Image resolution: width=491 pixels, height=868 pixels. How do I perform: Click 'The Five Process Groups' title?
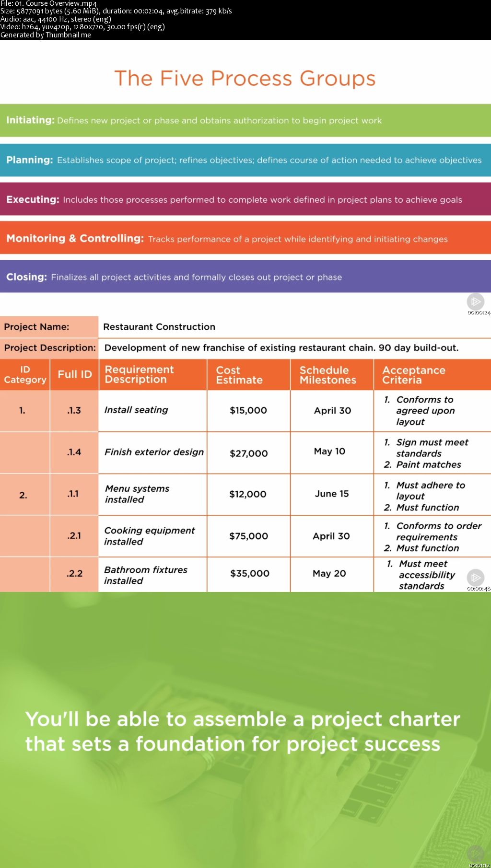(245, 78)
